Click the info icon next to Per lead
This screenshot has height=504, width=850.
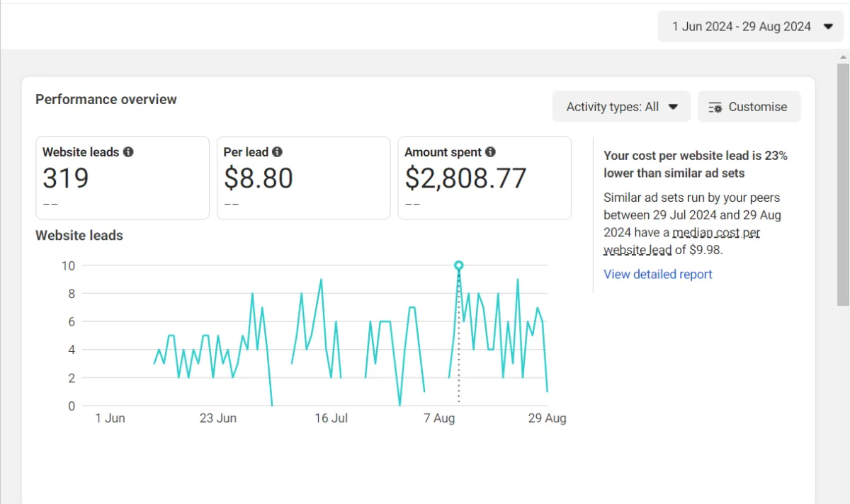click(278, 152)
